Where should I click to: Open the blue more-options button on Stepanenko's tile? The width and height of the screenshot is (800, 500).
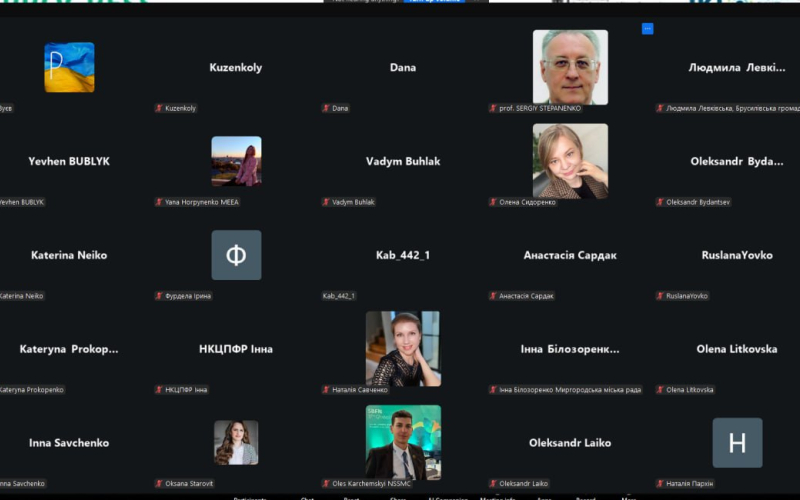(647, 29)
